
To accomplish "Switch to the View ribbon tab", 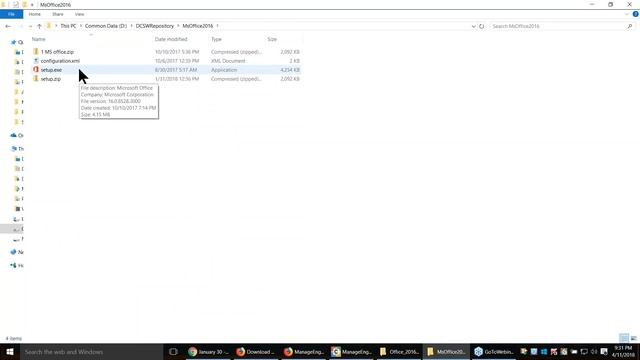I will (x=79, y=14).
